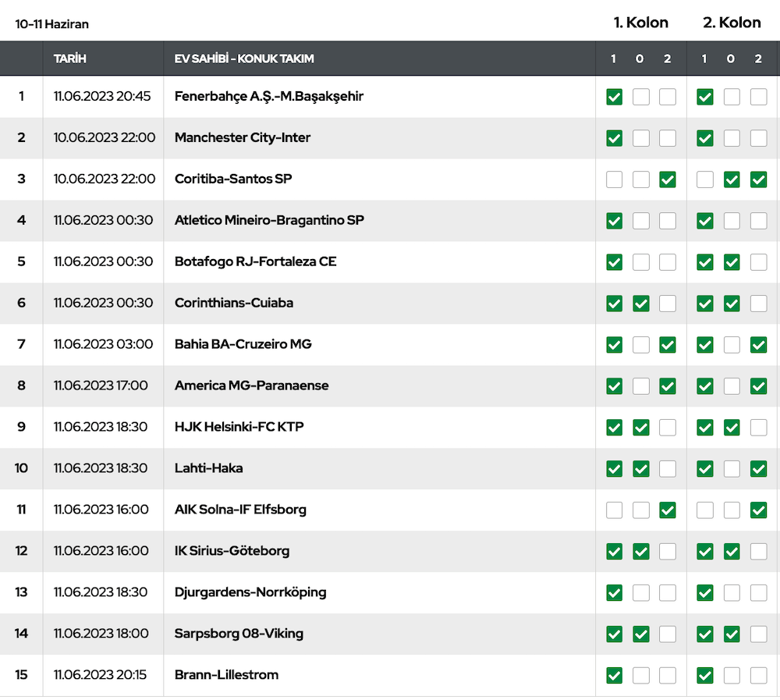Check 2. Kolon option 1 for Coritiba-Santos SP

(705, 179)
